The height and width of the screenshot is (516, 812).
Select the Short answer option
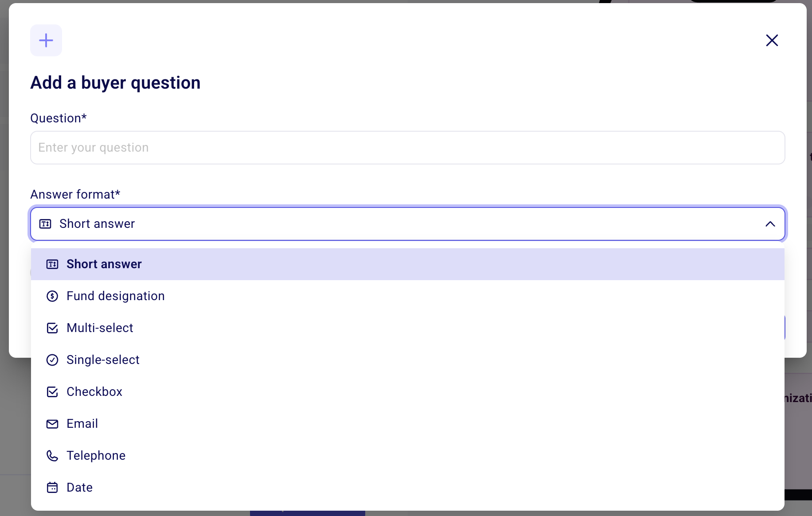(x=408, y=264)
